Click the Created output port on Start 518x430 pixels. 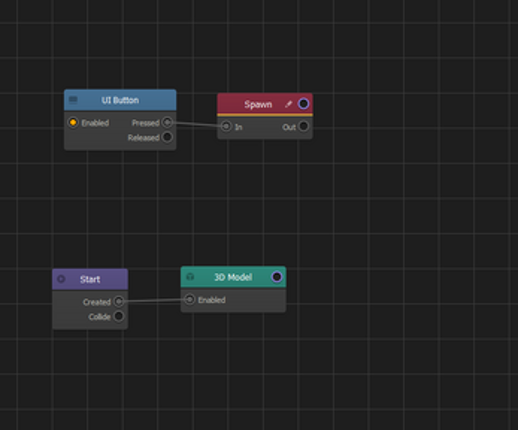[x=119, y=302]
